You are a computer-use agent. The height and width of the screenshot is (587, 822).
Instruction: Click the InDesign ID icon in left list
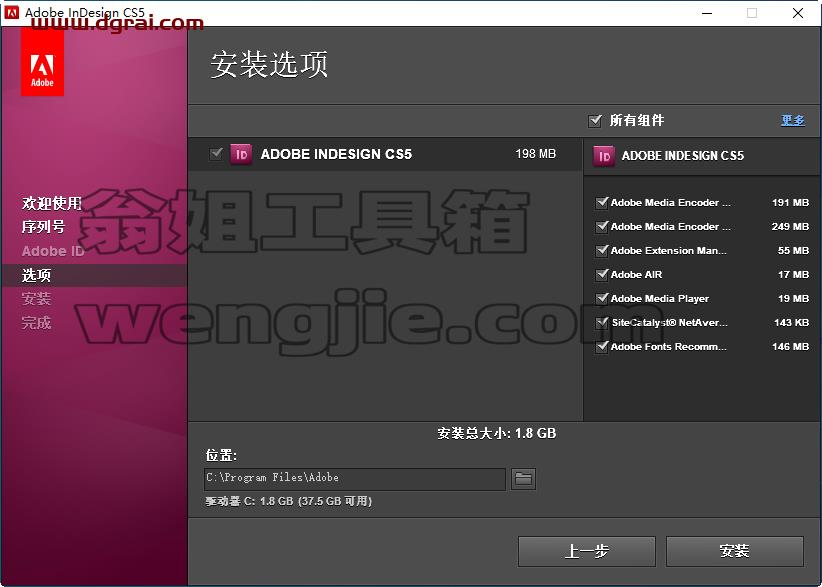pos(241,154)
